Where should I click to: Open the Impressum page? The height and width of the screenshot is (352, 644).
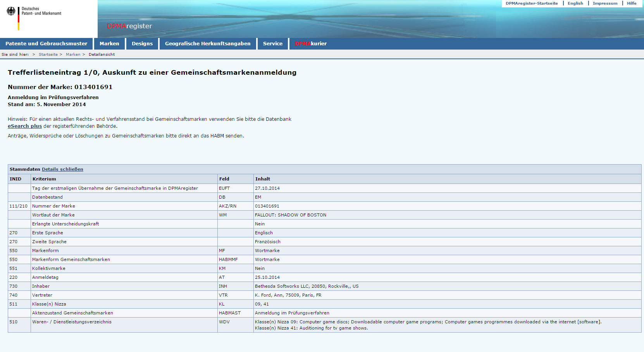(x=605, y=3)
